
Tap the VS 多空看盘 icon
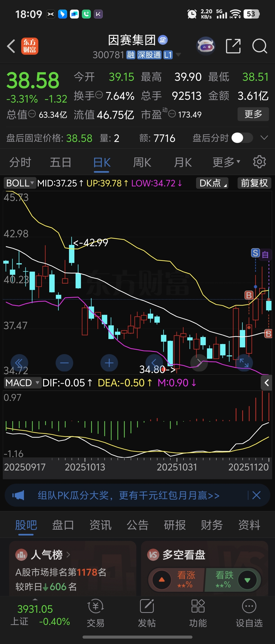(153, 555)
